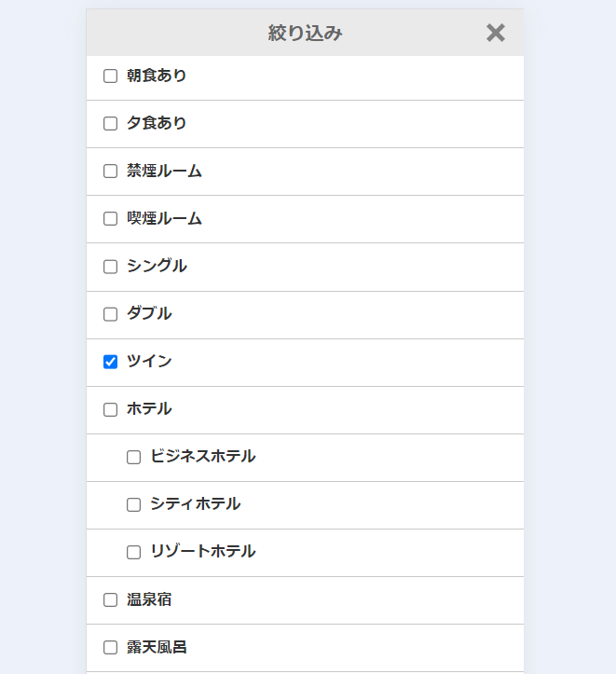Click the 露天風呂 label text
This screenshot has width=616, height=674.
click(157, 647)
